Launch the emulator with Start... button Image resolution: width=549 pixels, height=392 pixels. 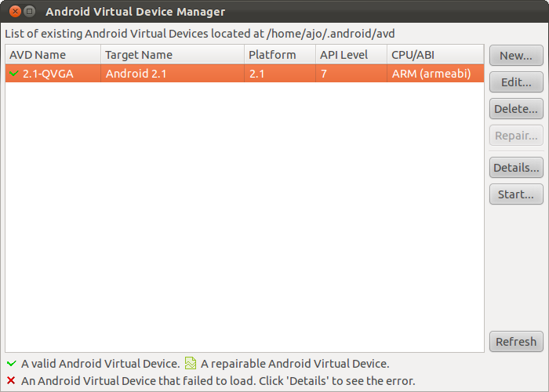[516, 194]
